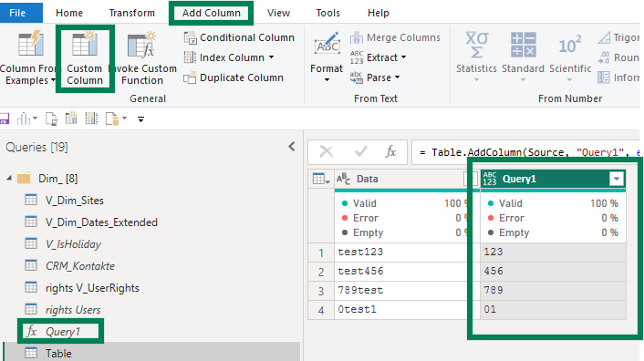Click the Custom Column icon

tap(85, 45)
